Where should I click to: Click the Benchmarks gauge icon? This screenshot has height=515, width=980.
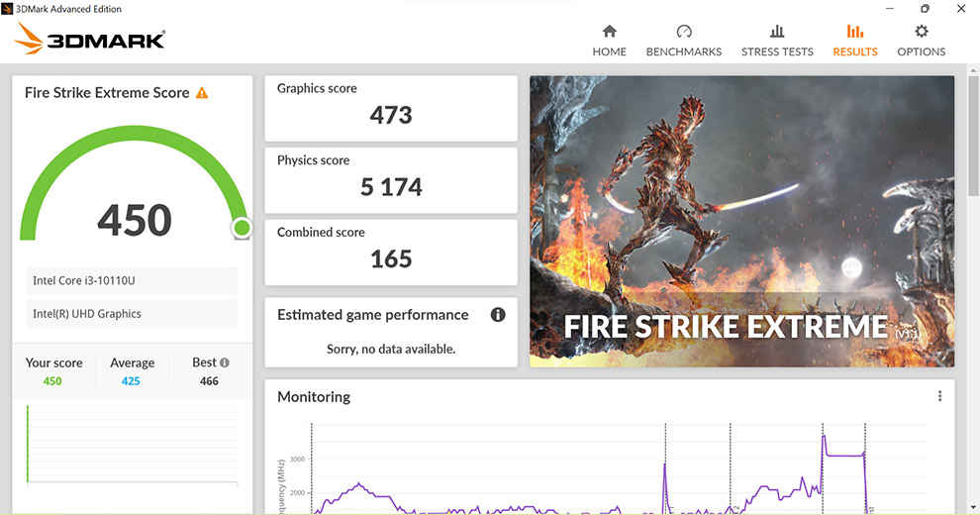(x=684, y=32)
